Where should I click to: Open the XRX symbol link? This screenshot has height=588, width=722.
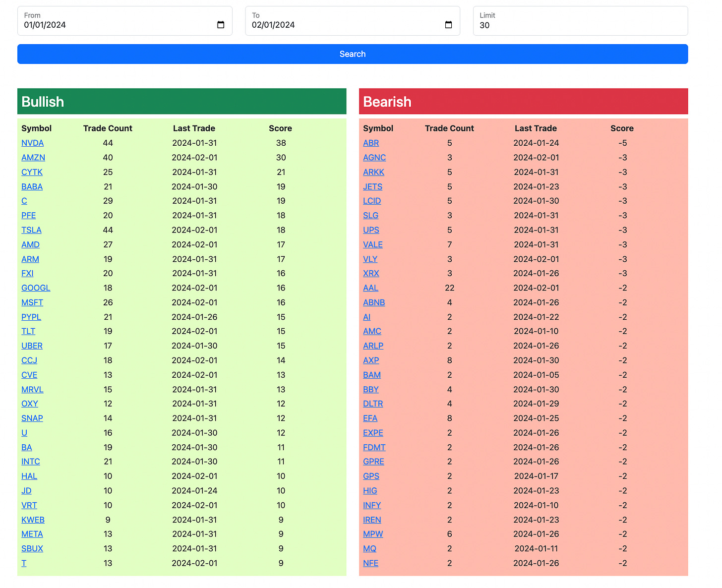tap(371, 273)
